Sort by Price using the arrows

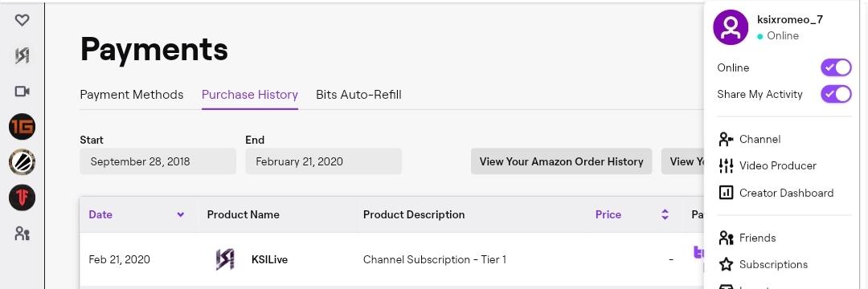665,214
